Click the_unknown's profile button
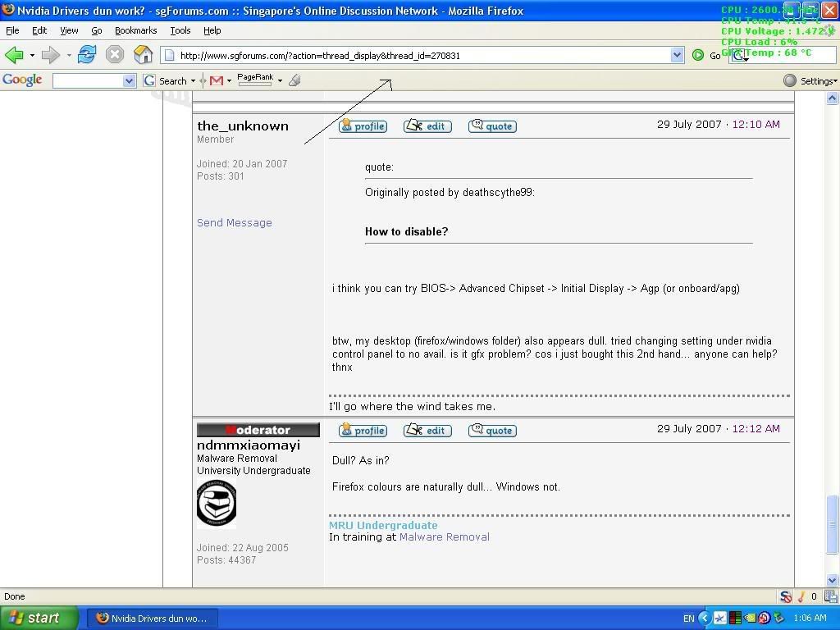This screenshot has width=840, height=630. click(363, 126)
